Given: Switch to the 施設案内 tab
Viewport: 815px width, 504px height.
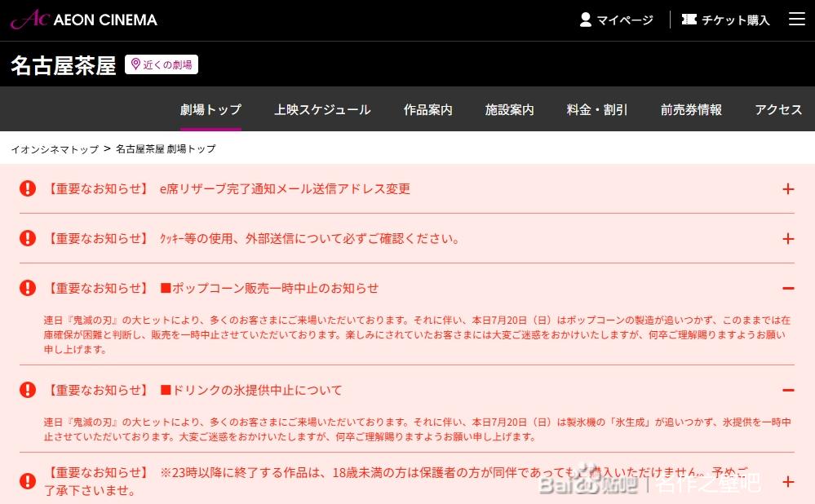Looking at the screenshot, I should point(509,109).
